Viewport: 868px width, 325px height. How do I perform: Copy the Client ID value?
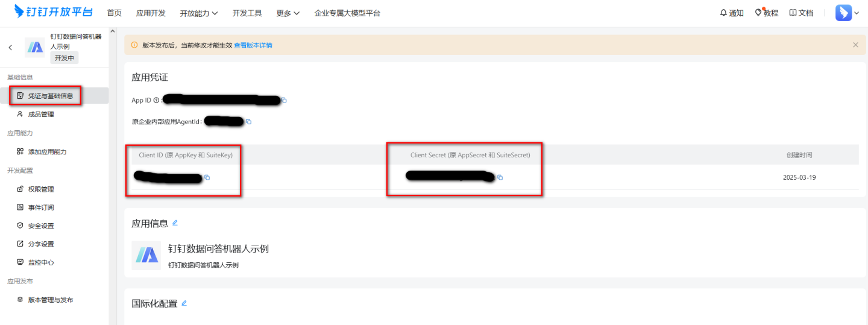click(207, 177)
